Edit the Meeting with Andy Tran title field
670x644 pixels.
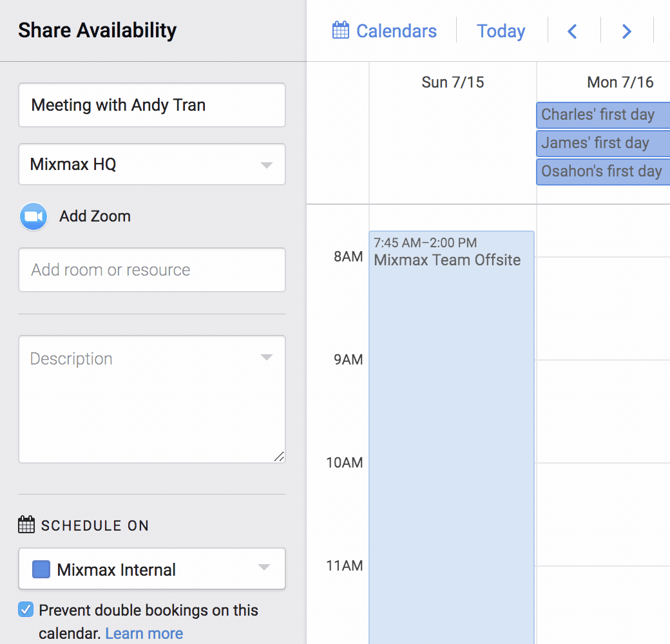click(151, 105)
